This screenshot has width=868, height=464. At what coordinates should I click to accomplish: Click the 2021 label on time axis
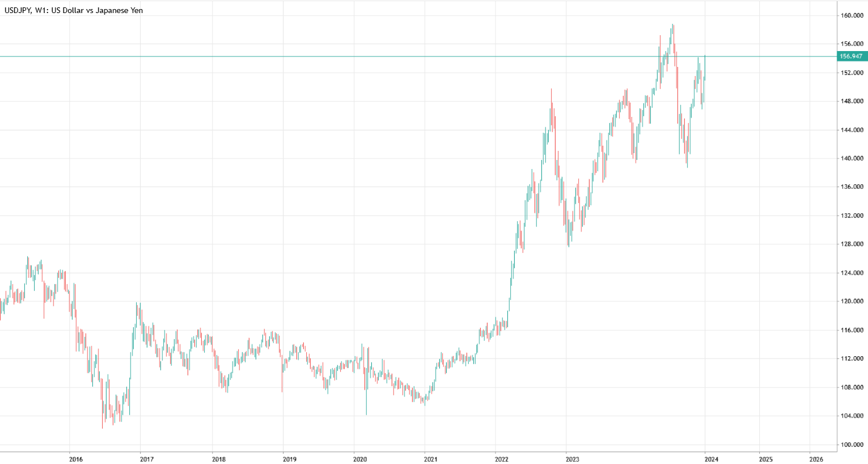click(x=431, y=459)
